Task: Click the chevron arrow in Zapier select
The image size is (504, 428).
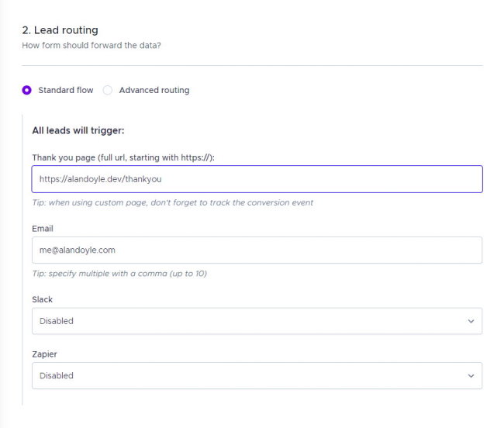Action: coord(471,376)
